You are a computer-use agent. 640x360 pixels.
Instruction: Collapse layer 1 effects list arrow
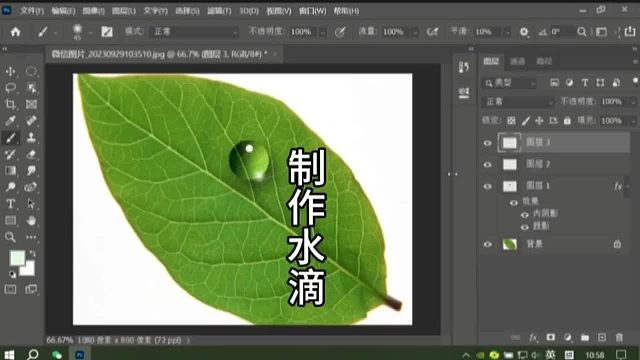tap(627, 187)
